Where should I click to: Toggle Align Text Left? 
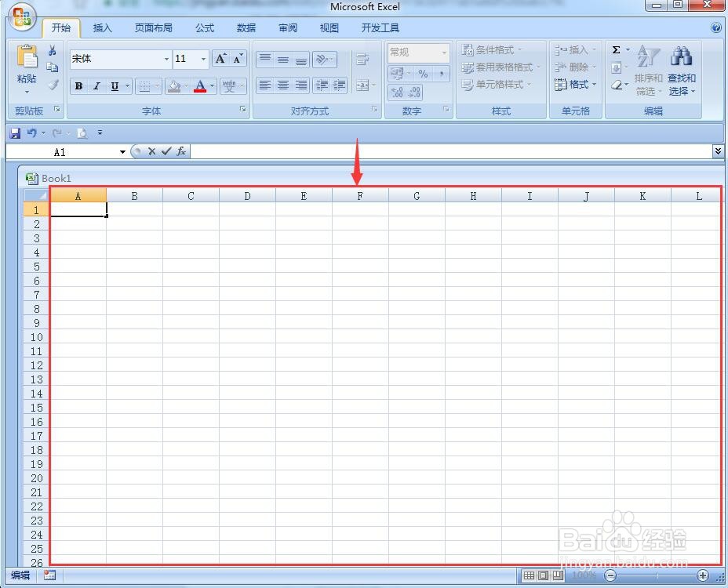(265, 85)
